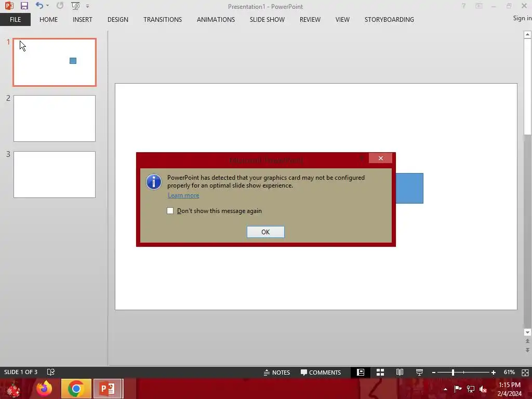Viewport: 532px width, 399px height.
Task: Switch to Normal view icon
Action: point(361,373)
